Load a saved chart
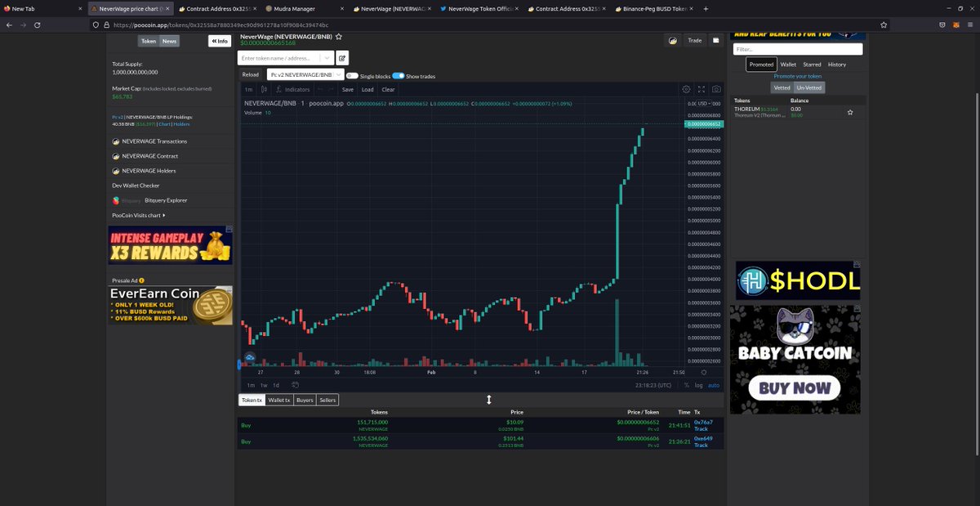Image resolution: width=980 pixels, height=506 pixels. point(367,89)
